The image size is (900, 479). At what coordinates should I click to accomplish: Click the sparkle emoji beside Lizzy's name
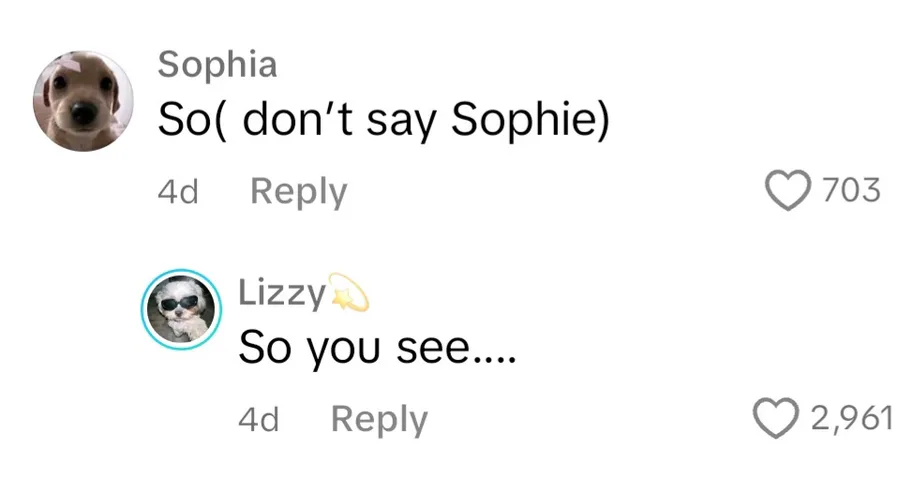[x=349, y=293]
